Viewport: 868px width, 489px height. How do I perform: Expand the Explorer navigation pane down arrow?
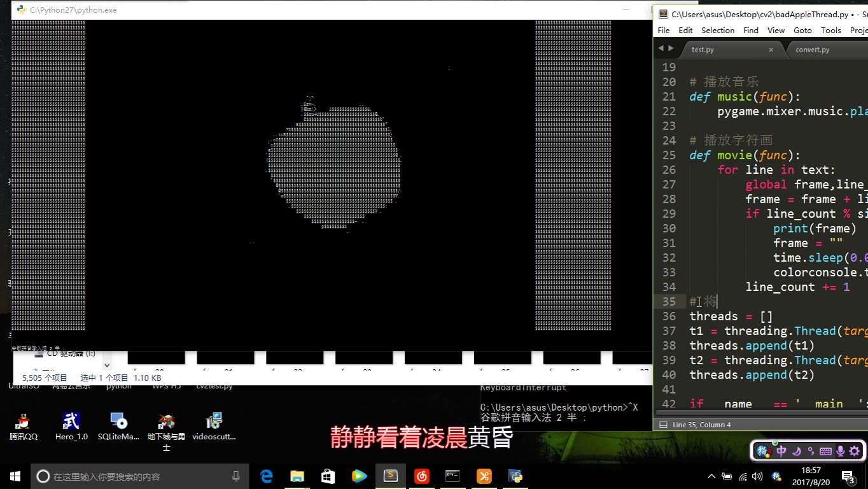[x=107, y=365]
